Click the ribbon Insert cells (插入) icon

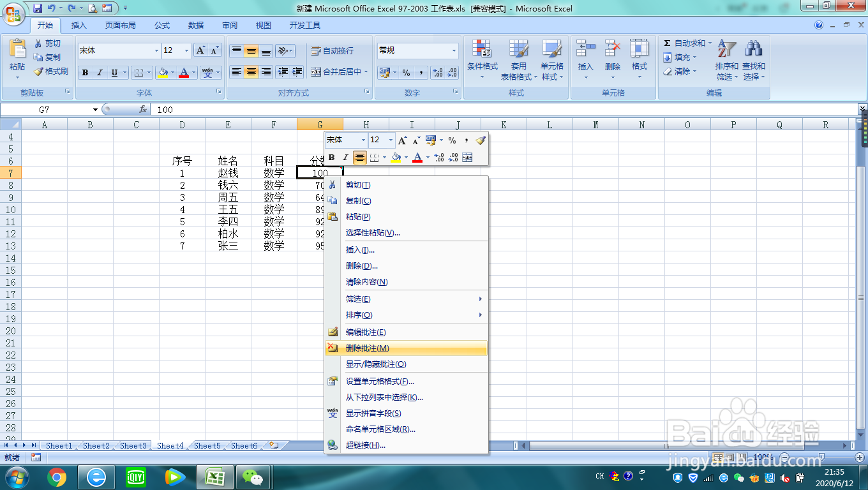point(585,48)
